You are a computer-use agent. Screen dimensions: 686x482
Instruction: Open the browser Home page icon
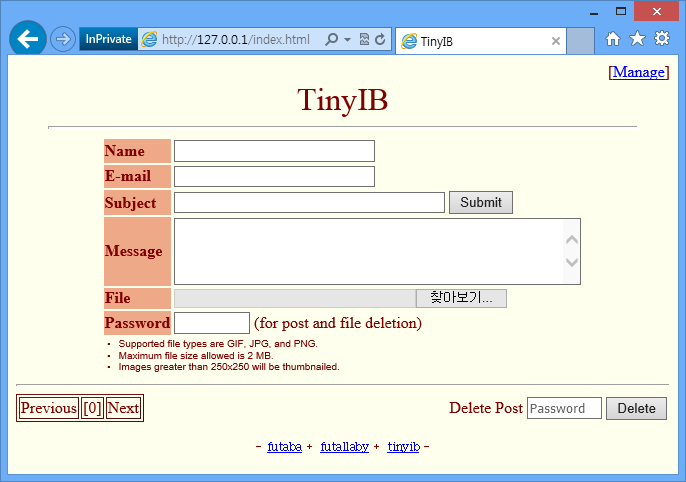click(x=613, y=39)
